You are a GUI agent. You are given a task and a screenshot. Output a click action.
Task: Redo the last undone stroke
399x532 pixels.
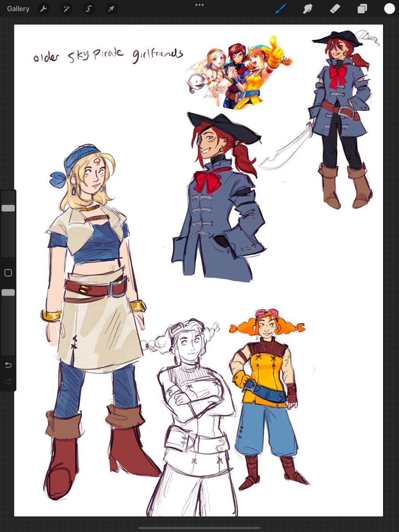8,381
